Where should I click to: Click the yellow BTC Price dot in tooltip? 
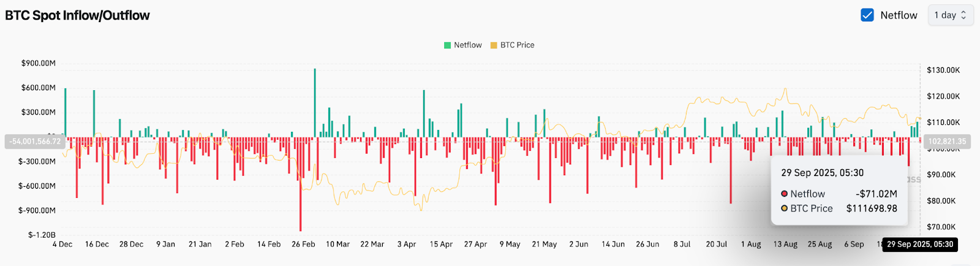tap(784, 208)
